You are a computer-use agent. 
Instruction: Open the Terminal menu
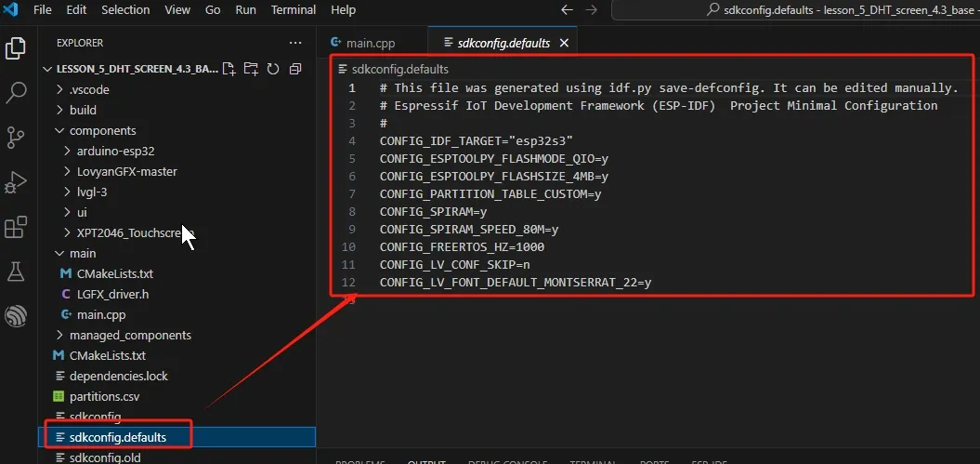(293, 9)
